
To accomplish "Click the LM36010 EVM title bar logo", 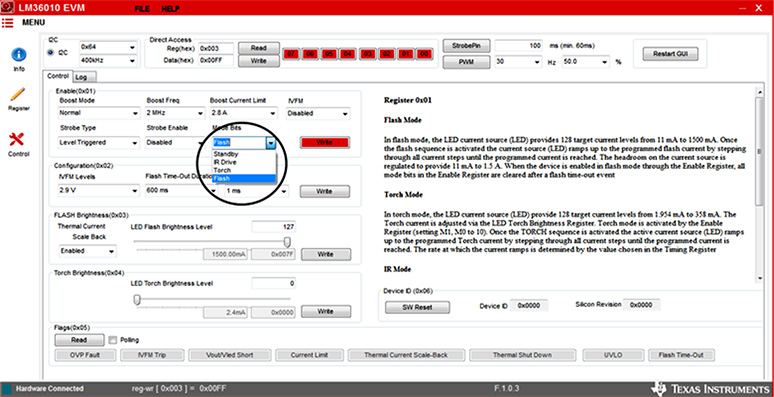I will tap(7, 6).
